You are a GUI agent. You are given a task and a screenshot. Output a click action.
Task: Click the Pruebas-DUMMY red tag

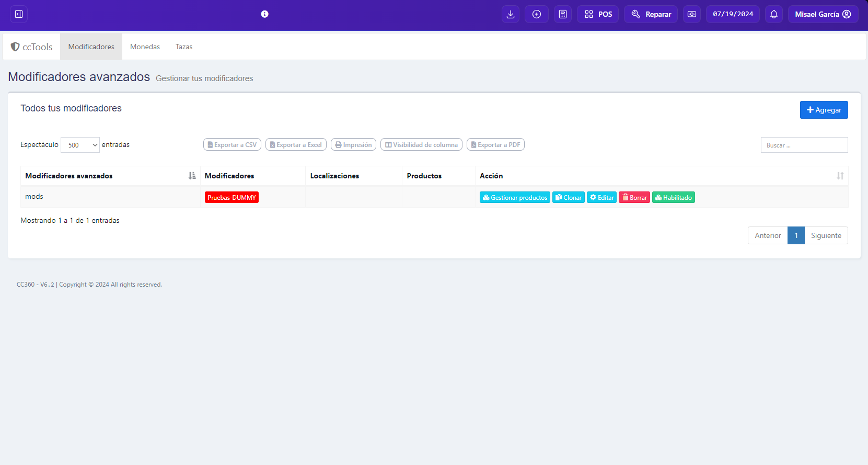[x=232, y=197]
